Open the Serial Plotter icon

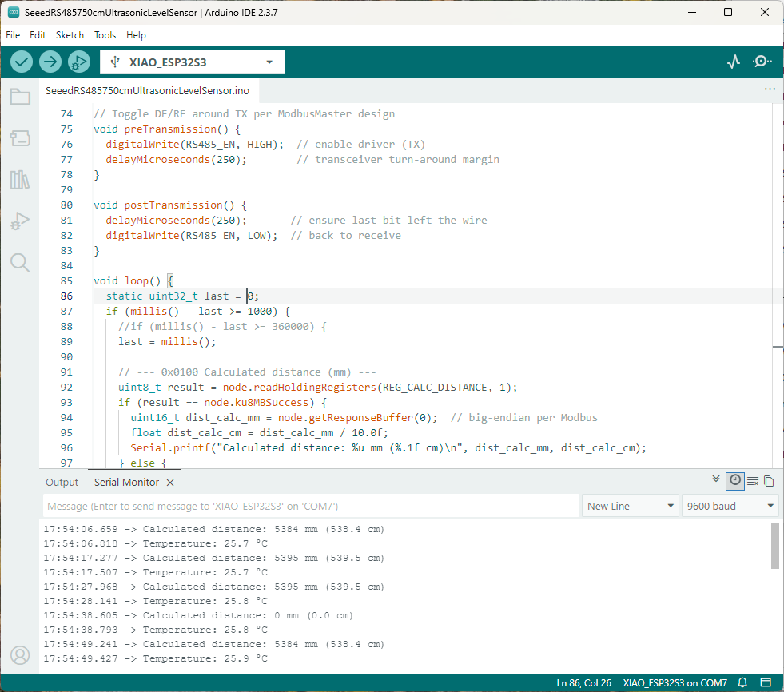(734, 62)
